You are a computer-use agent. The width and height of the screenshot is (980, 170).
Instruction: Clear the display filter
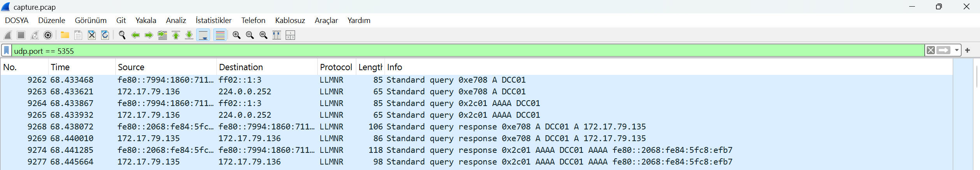(x=931, y=50)
